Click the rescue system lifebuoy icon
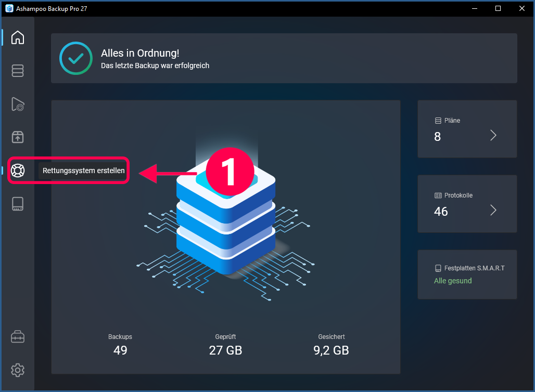535x392 pixels. pyautogui.click(x=18, y=171)
